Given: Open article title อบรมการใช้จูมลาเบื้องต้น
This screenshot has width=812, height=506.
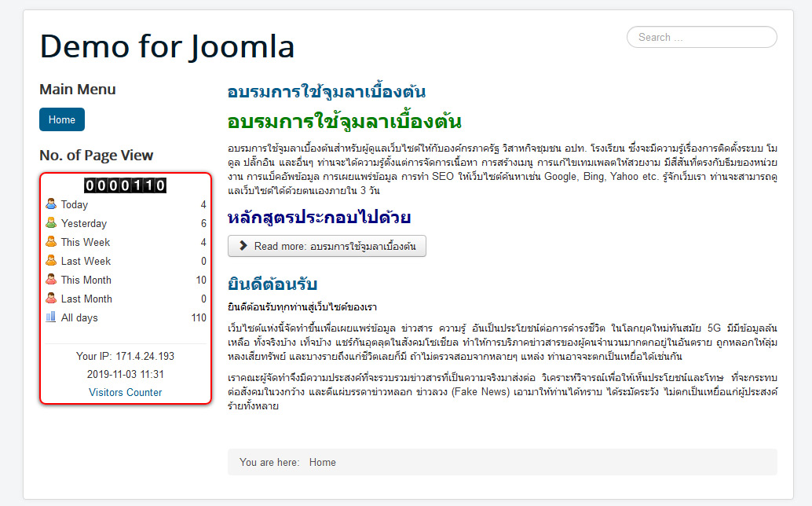Looking at the screenshot, I should 326,90.
